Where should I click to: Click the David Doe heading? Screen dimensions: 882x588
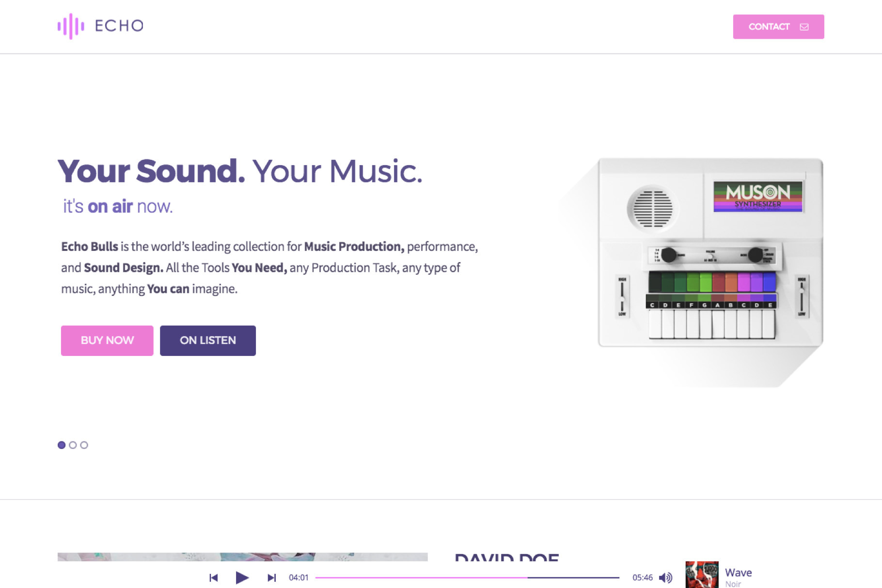pos(506,558)
